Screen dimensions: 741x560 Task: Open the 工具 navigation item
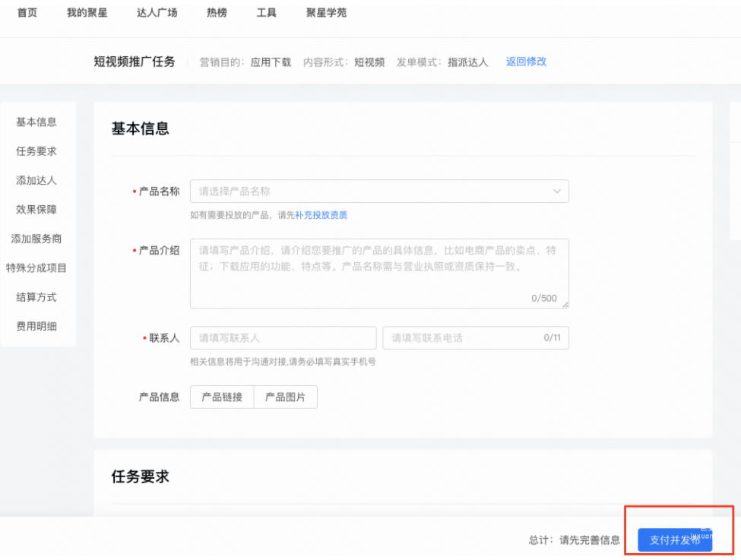[266, 13]
